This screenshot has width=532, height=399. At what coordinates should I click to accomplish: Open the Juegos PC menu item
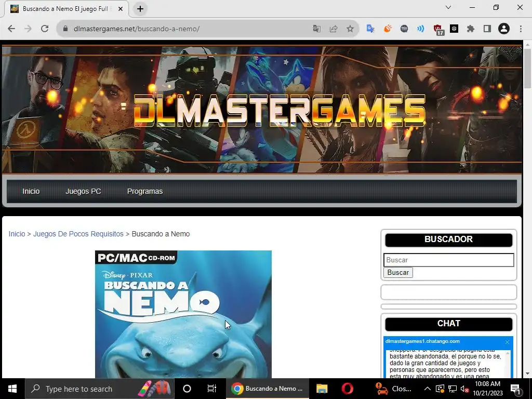pos(83,191)
